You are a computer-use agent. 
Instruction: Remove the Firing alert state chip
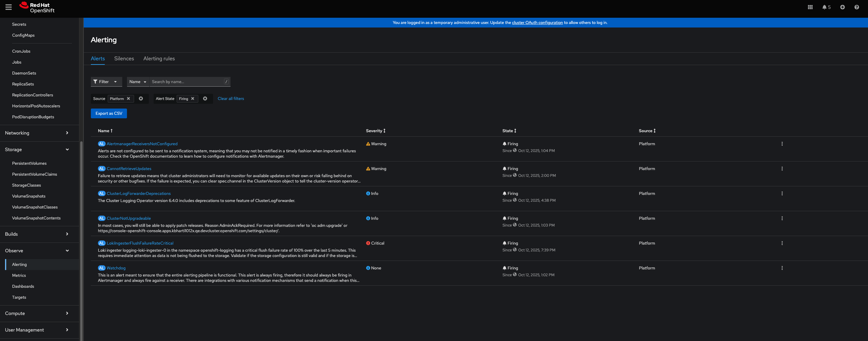[x=193, y=98]
